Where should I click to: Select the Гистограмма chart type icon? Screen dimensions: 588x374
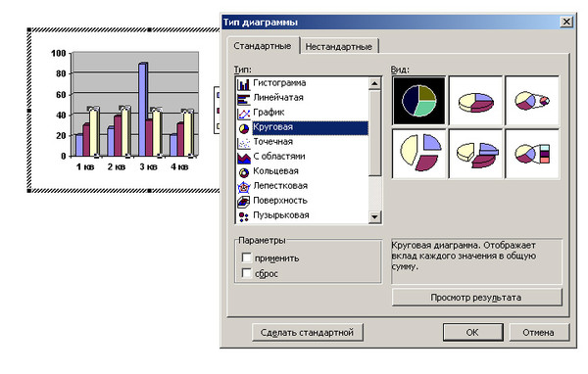(x=244, y=84)
